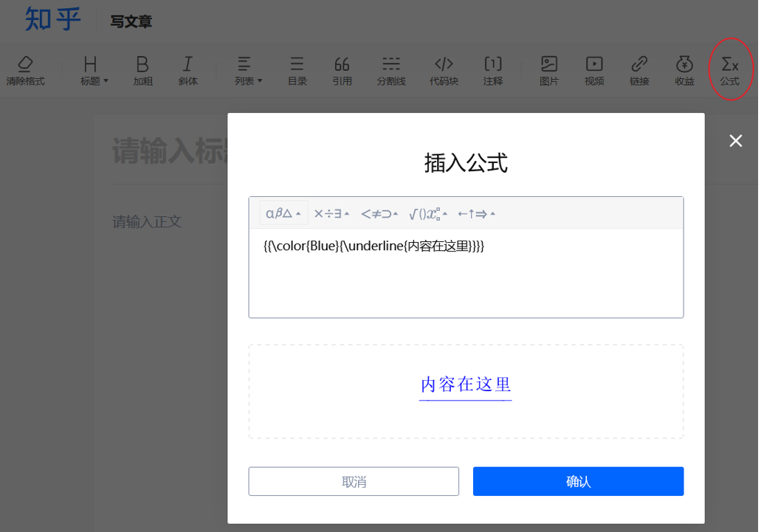Expand the √()x square root symbol menu
Viewport: 764px width, 532px height.
click(x=428, y=213)
